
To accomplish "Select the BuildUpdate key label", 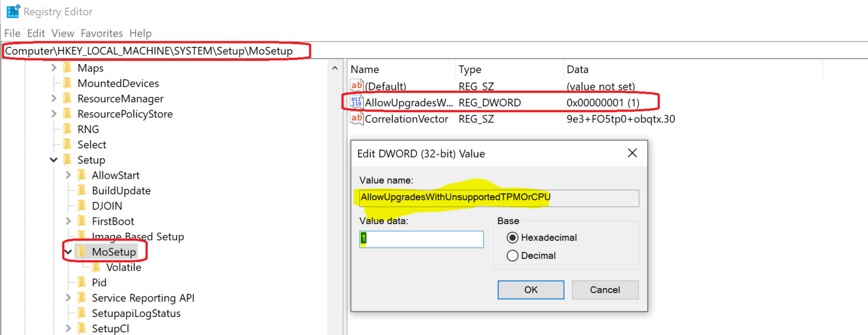I will (x=121, y=191).
